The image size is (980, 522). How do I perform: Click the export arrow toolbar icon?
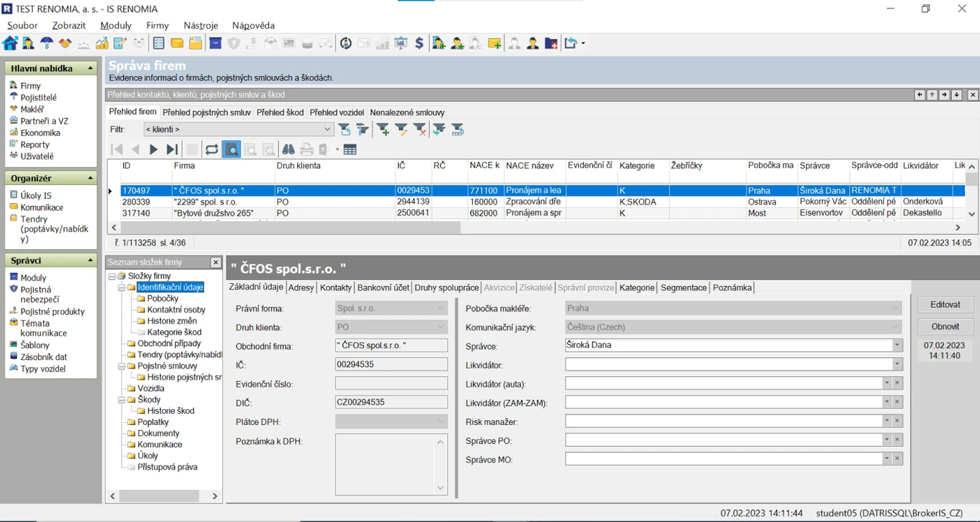571,44
